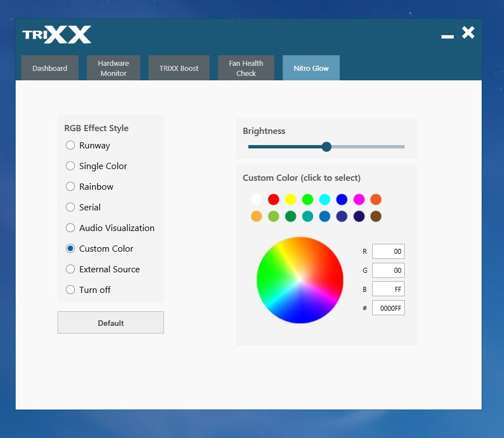Viewport: 504px width, 438px height.
Task: Open the Fan Health Check tab
Action: point(246,68)
